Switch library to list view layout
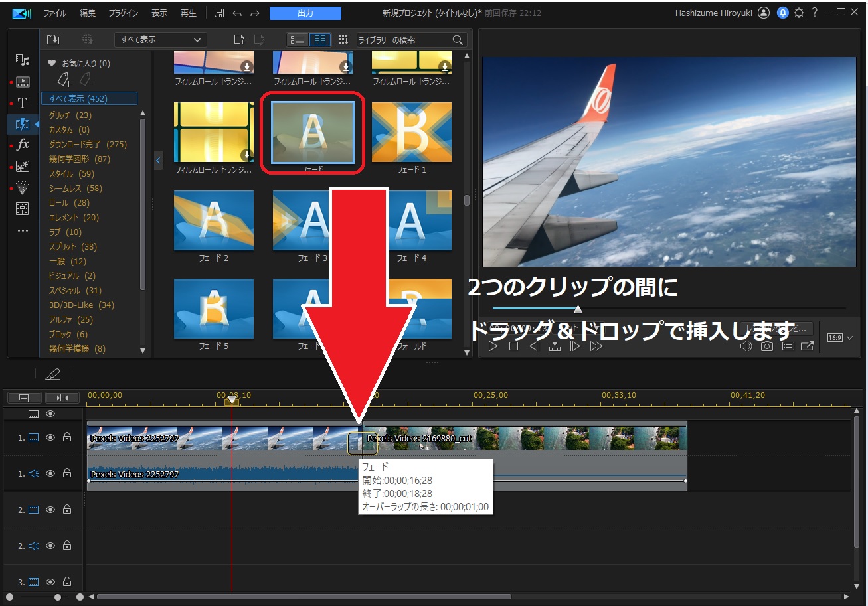 point(297,39)
